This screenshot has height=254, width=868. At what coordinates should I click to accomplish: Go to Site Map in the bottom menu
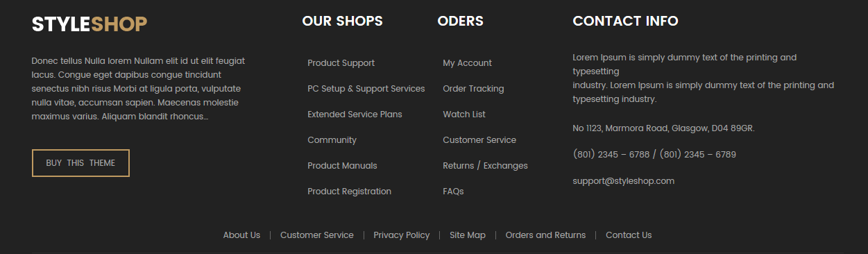(x=468, y=235)
